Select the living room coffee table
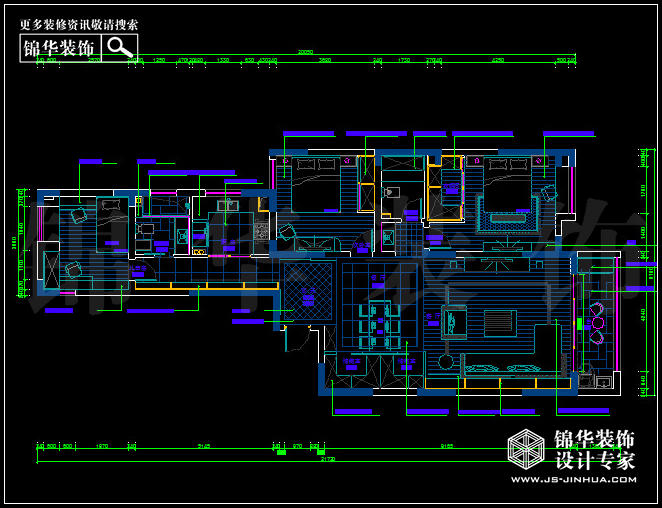The image size is (662, 508). tap(498, 322)
